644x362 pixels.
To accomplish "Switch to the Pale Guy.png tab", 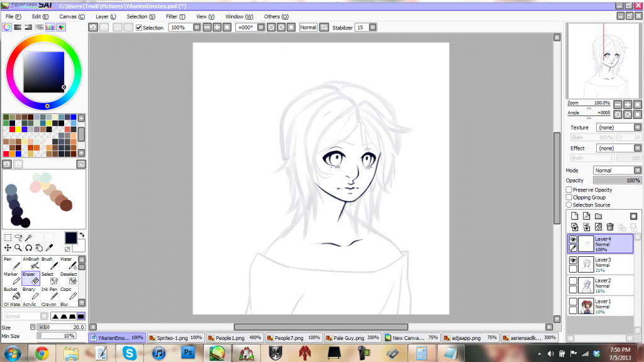I will pyautogui.click(x=353, y=337).
